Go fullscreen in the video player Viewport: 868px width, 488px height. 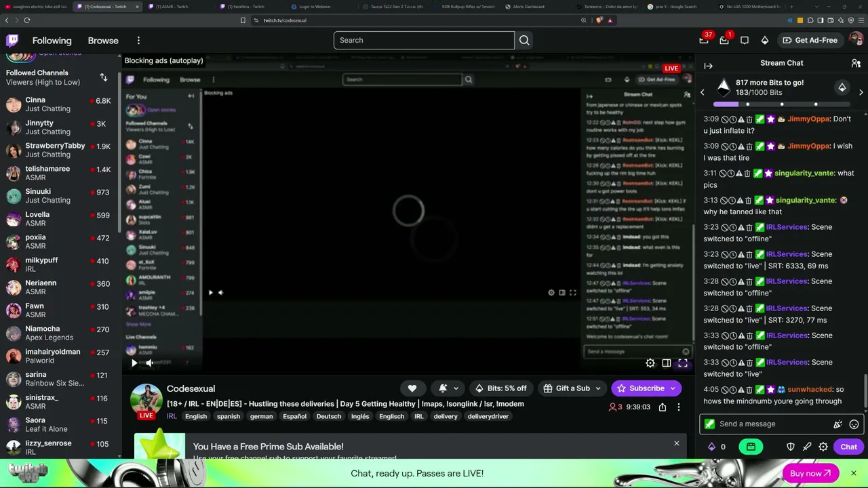(x=683, y=363)
